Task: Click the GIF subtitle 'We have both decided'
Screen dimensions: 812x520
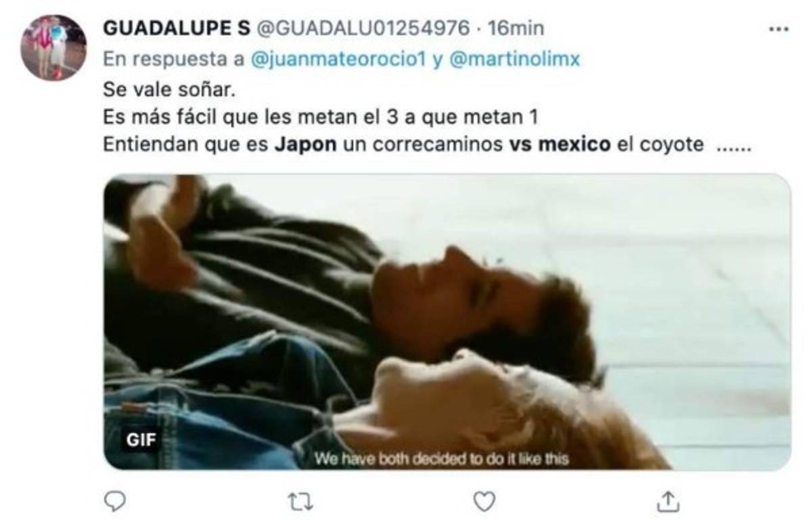Action: click(441, 459)
